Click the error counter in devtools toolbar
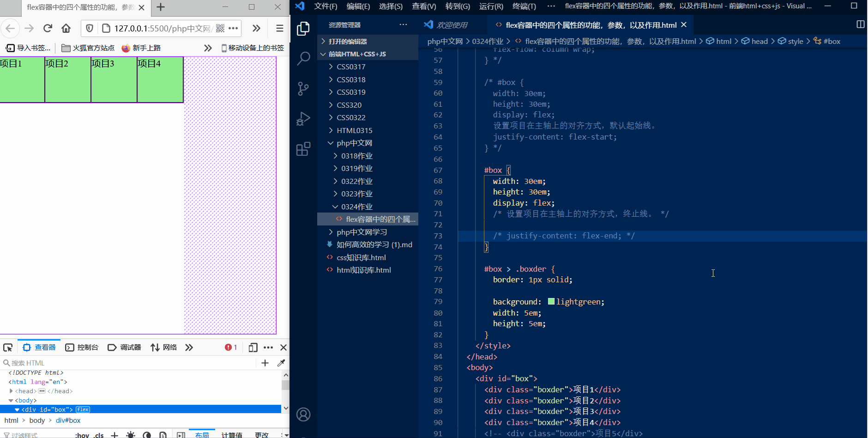The image size is (868, 438). (x=231, y=347)
